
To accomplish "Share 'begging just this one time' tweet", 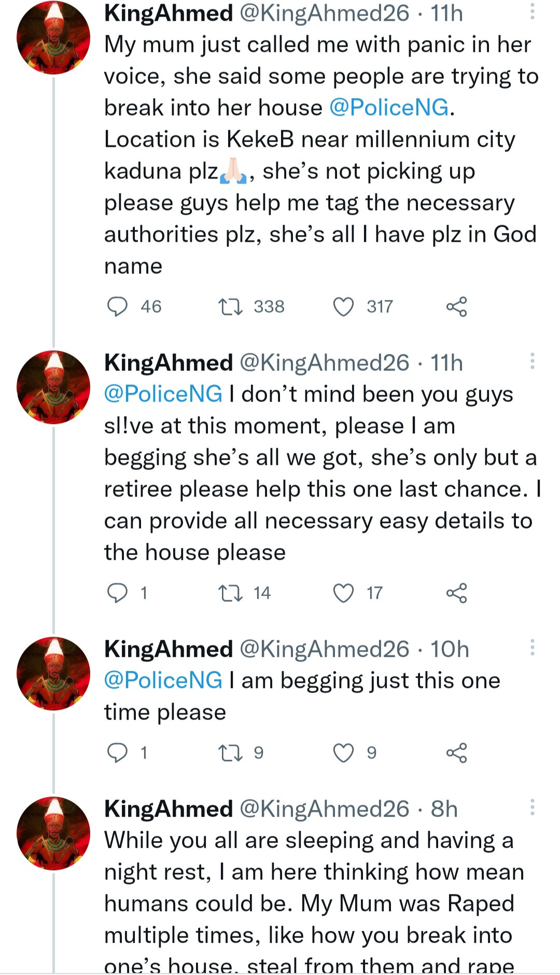I will (456, 752).
